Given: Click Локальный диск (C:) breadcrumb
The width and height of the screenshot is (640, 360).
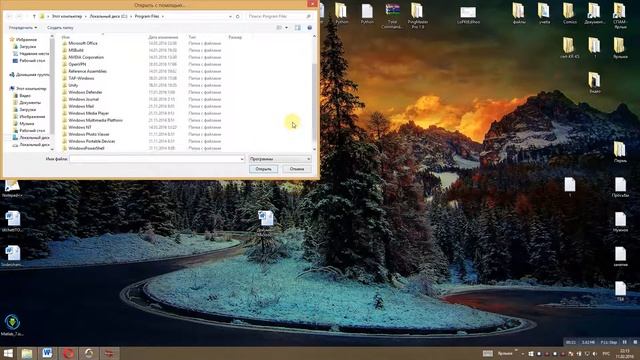Looking at the screenshot, I should pos(108,16).
